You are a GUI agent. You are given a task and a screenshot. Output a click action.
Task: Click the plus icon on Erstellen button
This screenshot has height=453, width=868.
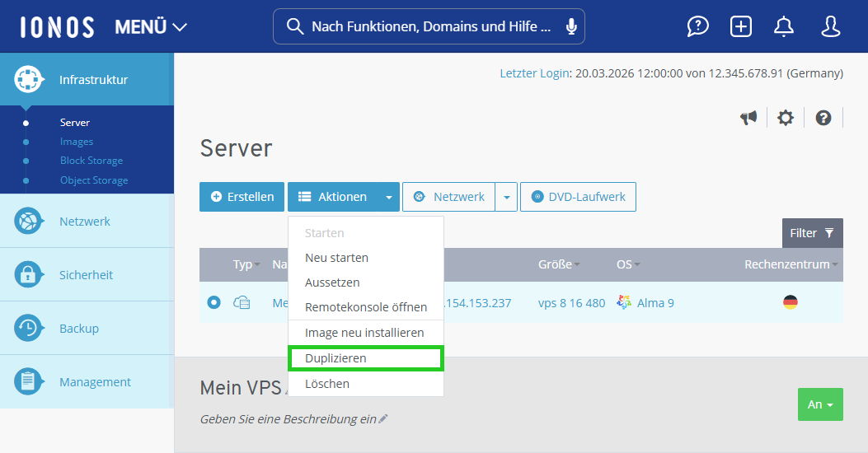click(x=217, y=197)
